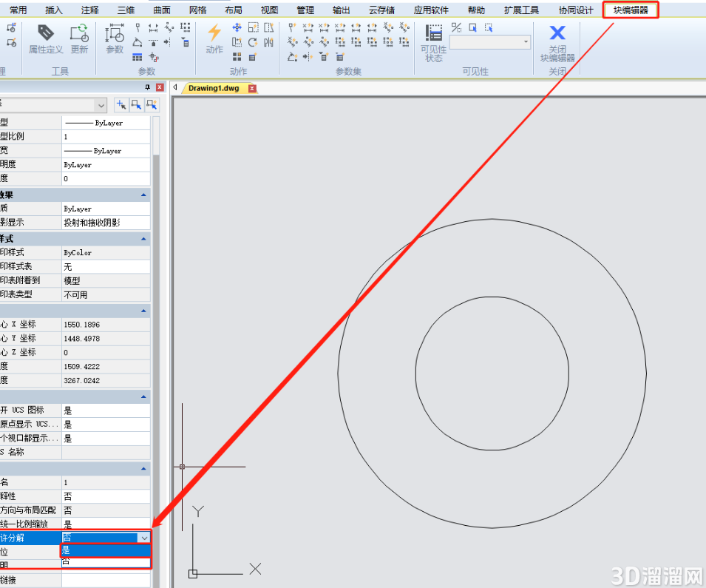
Task: Close the Drawing1.dwg tab
Action: pyautogui.click(x=252, y=88)
